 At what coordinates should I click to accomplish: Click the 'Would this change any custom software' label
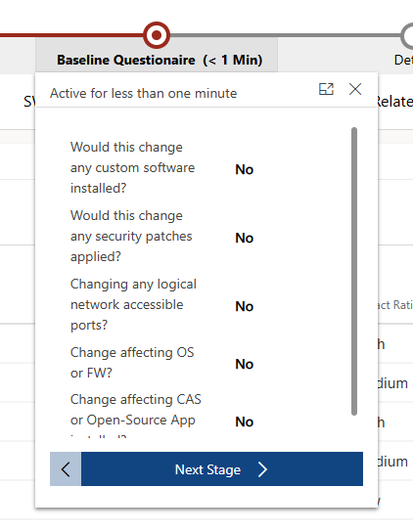coord(132,167)
